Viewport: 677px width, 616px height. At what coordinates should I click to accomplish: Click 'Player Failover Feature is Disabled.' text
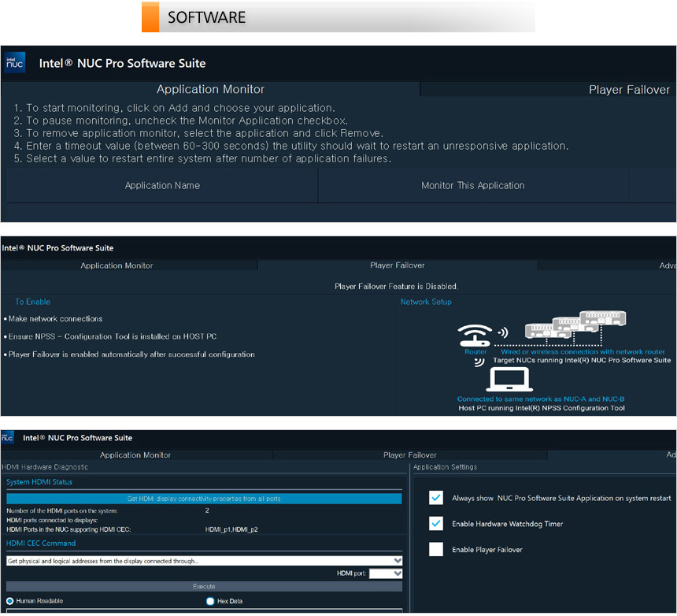pos(396,286)
